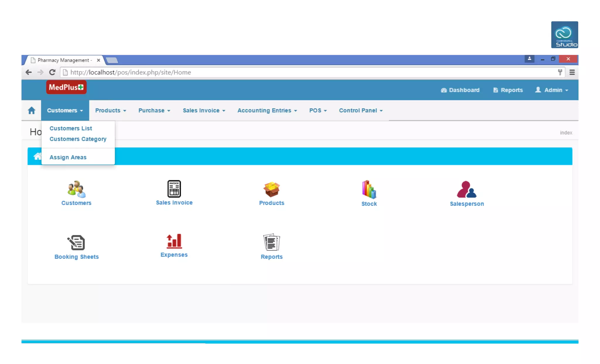Open the Control Panel dropdown
The width and height of the screenshot is (600, 364).
[x=361, y=110]
